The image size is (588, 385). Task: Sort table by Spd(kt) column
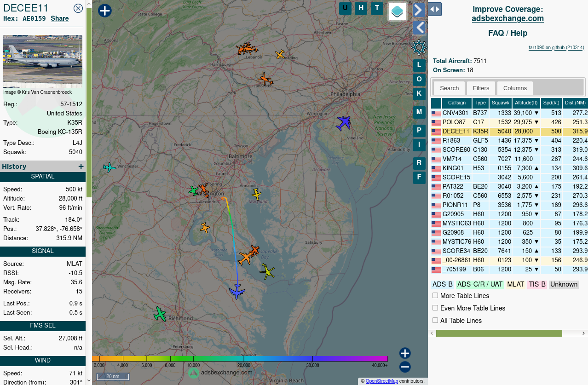[x=551, y=103]
